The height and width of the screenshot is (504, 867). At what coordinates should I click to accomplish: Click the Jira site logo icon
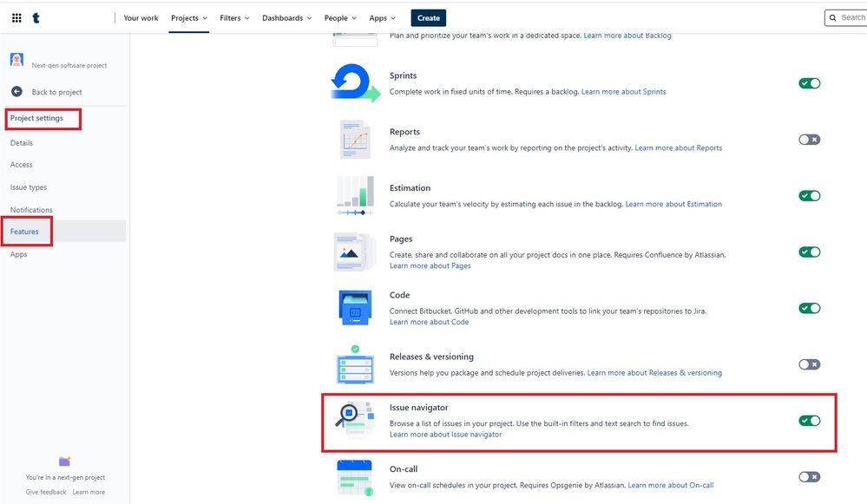(36, 17)
